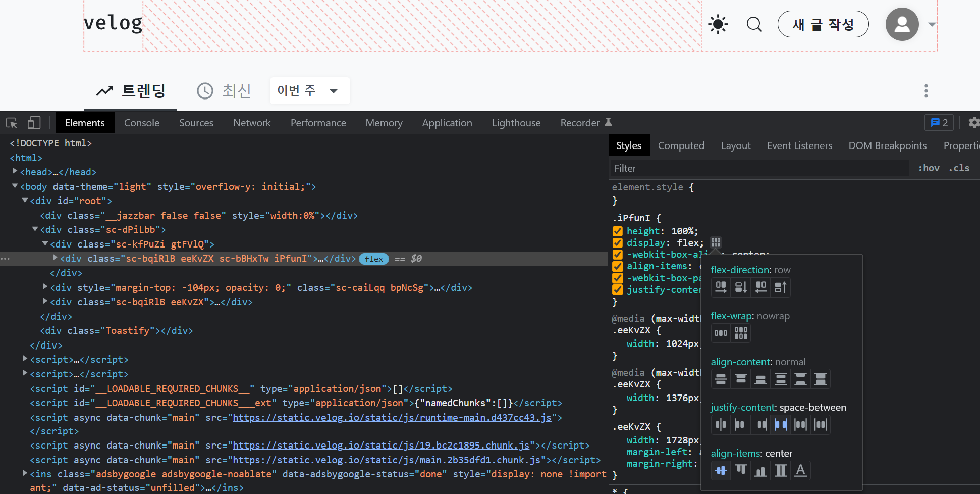The image size is (980, 494).
Task: Disable the -webkit-box-align property
Action: click(618, 255)
